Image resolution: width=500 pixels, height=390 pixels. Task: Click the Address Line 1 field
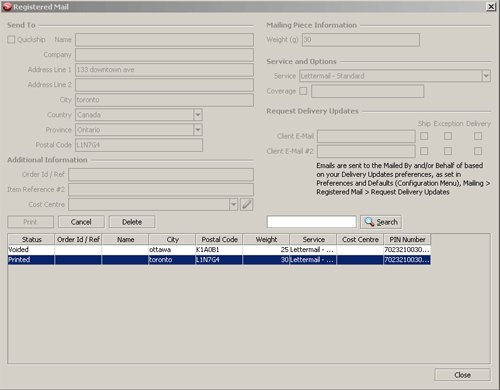tap(164, 70)
